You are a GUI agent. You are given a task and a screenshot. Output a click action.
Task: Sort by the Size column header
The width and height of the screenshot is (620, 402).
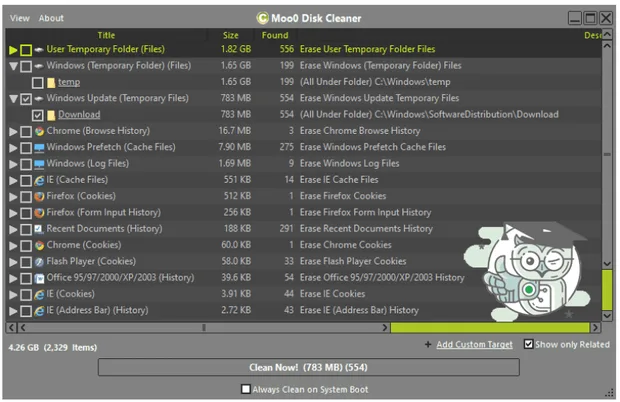[231, 35]
